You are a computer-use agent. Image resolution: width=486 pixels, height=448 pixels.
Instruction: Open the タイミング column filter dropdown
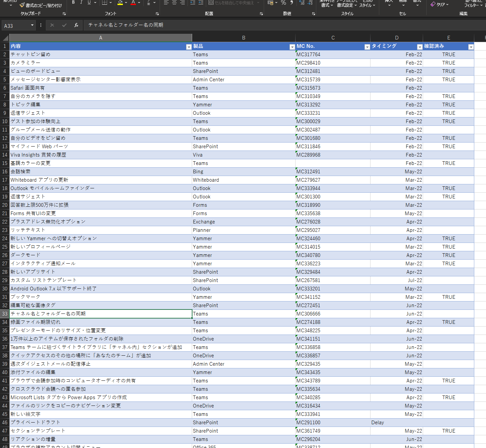click(x=420, y=47)
